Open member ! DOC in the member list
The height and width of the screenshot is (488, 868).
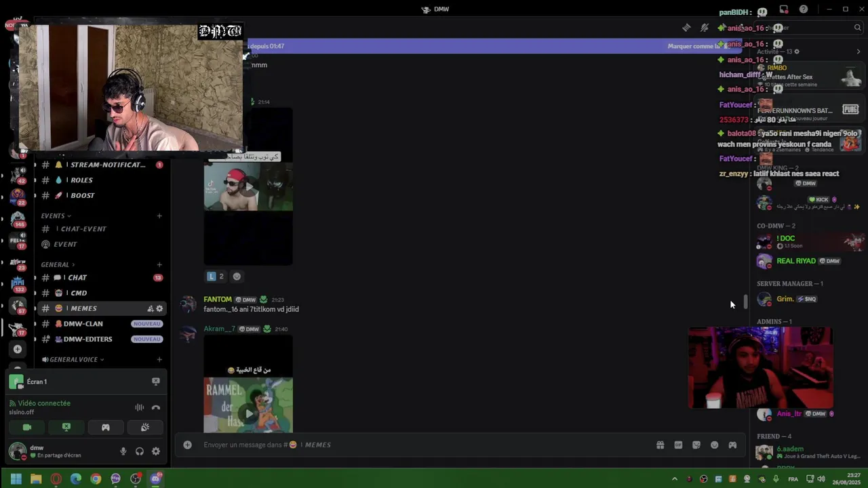[808, 241]
